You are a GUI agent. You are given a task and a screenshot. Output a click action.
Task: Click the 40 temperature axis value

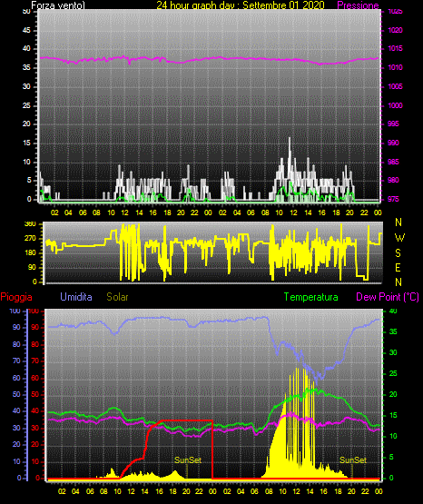click(x=393, y=311)
